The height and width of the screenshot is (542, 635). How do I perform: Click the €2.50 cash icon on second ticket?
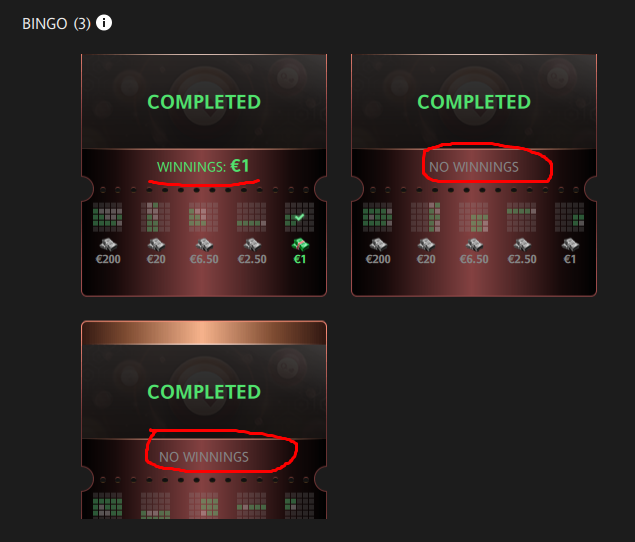(x=522, y=244)
